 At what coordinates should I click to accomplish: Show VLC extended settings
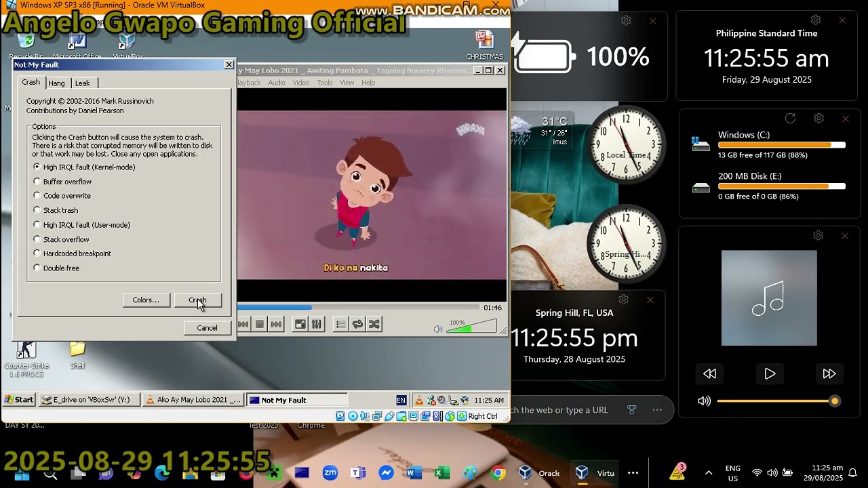[317, 325]
